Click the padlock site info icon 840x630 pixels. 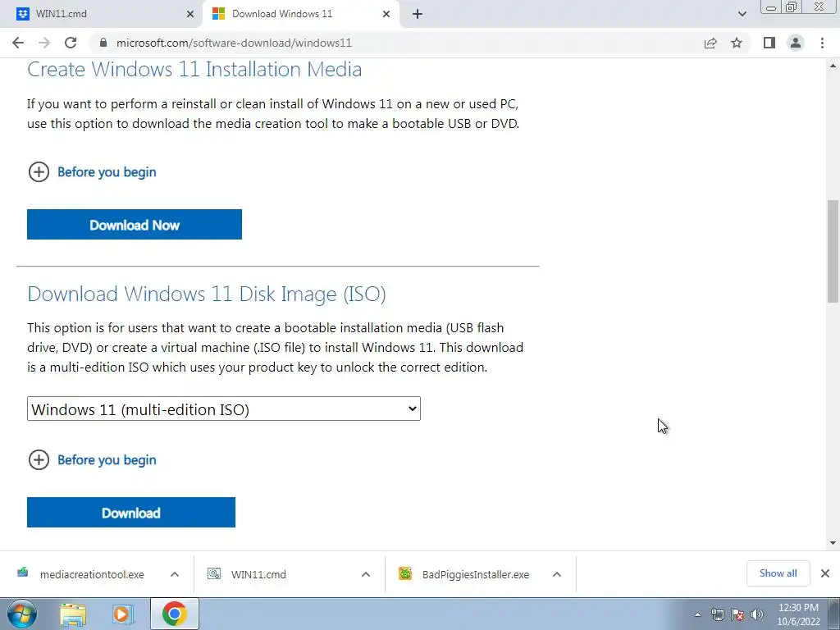tap(103, 43)
